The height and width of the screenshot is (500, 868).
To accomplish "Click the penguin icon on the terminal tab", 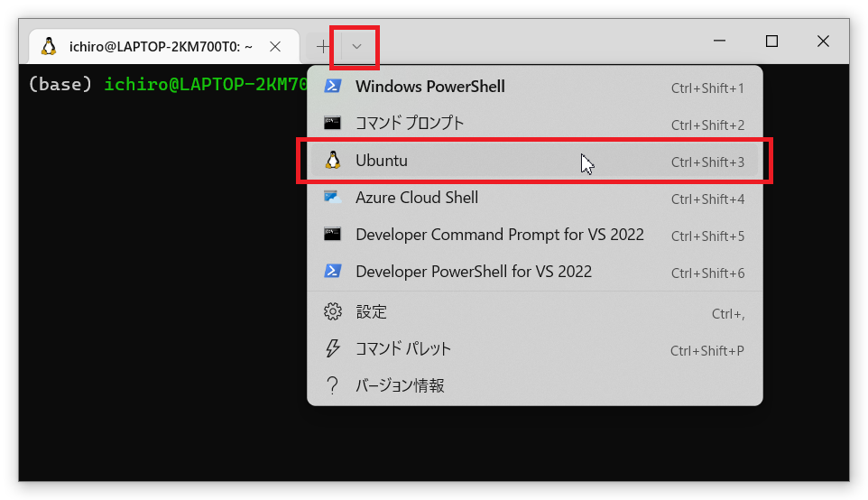I will (x=49, y=46).
